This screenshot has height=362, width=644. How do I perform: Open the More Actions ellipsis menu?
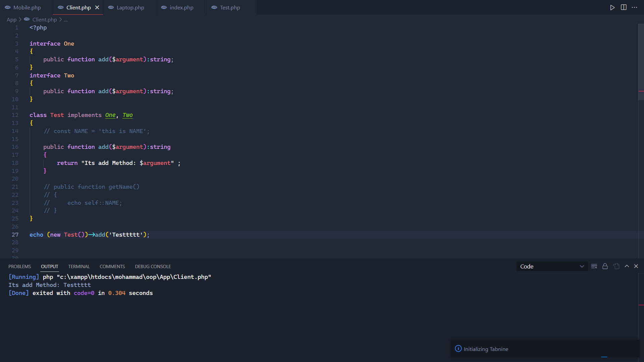click(635, 7)
